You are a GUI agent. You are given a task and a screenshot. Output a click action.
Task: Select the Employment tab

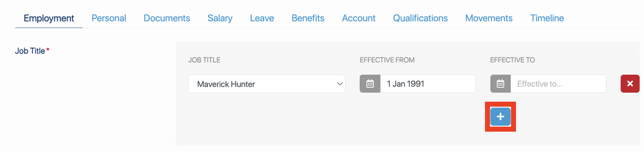click(49, 18)
